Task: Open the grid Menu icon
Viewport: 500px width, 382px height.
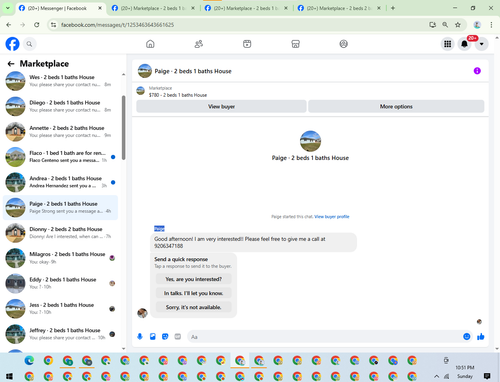Action: (448, 44)
